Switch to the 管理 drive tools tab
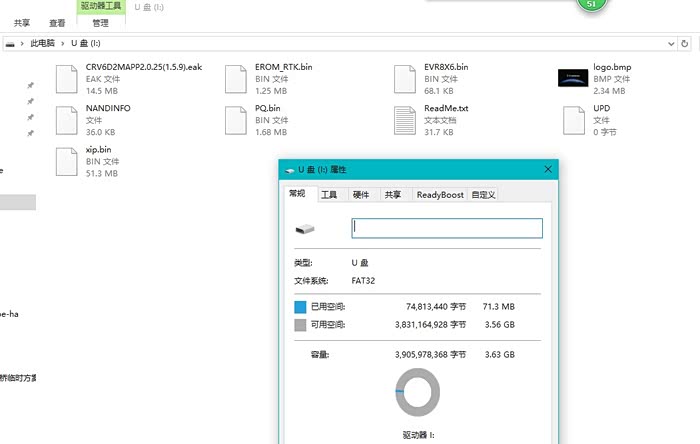700x444 pixels. point(100,22)
